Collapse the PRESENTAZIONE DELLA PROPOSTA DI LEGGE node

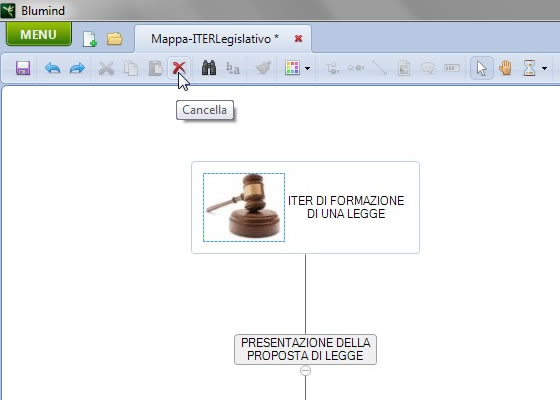coord(305,371)
